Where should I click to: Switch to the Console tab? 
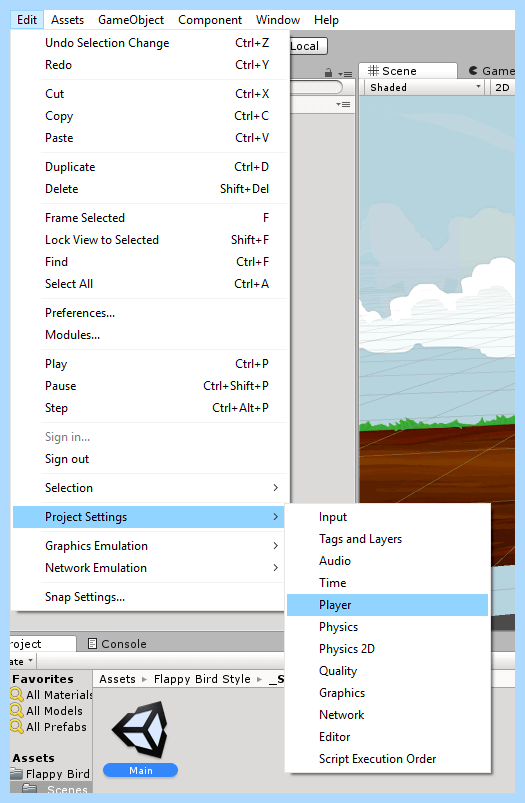(117, 644)
